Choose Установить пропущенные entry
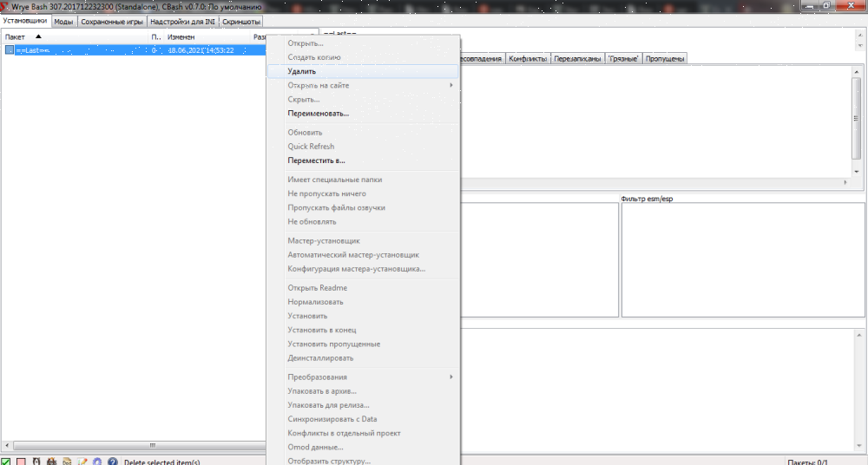This screenshot has width=868, height=465. pos(363,344)
